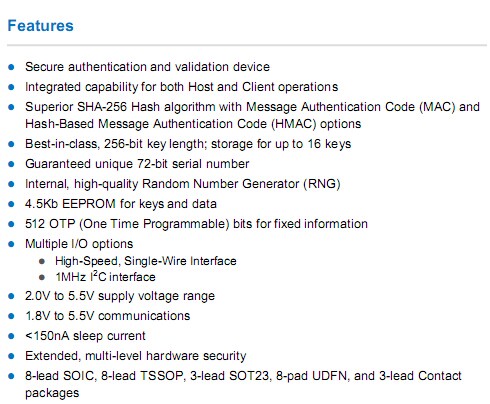
Task: Click the bullet before Secure authentication line
Action: (11, 67)
